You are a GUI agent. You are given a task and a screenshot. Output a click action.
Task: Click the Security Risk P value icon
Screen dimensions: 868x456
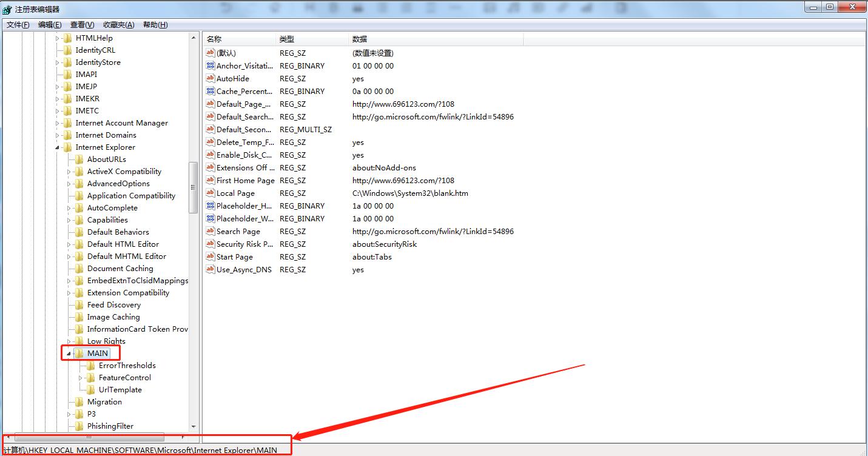pos(210,244)
